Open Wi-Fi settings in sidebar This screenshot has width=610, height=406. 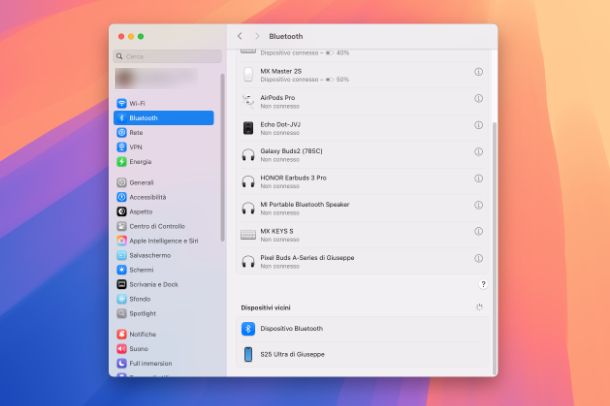click(x=136, y=103)
